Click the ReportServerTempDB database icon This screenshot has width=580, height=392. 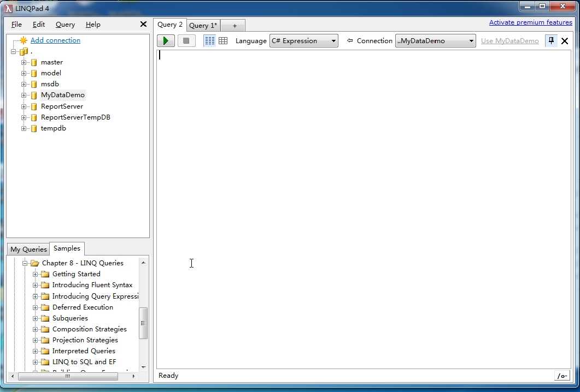[x=34, y=117]
